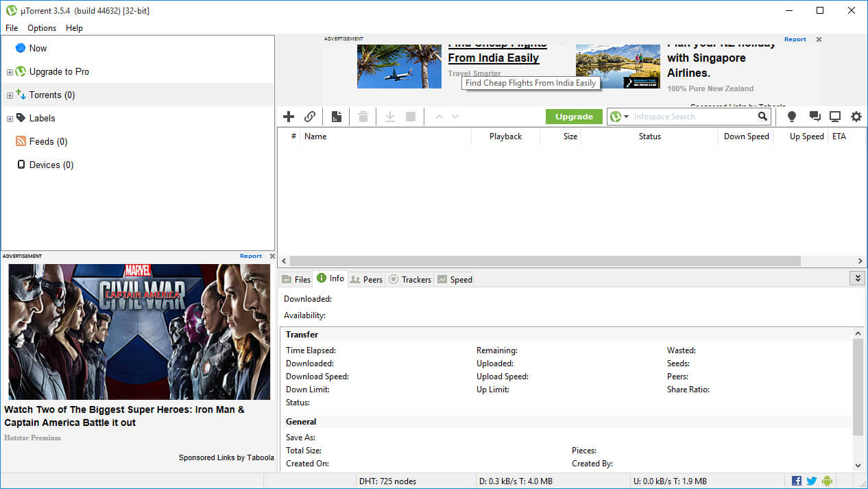868x489 pixels.
Task: Click the Start download arrow icon
Action: coord(389,117)
